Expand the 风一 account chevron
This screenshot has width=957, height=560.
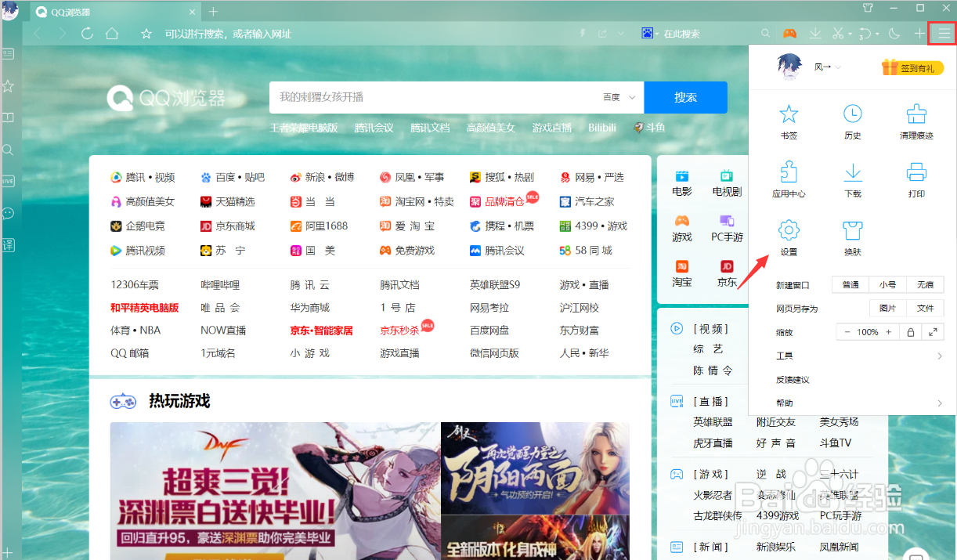838,67
